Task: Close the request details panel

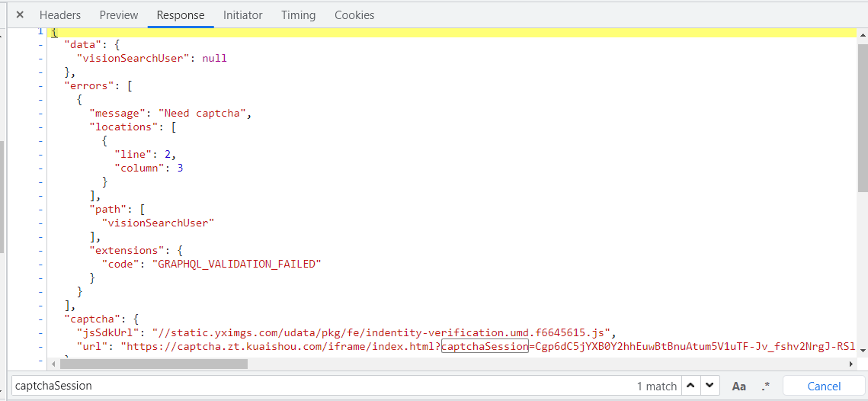Action: pyautogui.click(x=20, y=15)
